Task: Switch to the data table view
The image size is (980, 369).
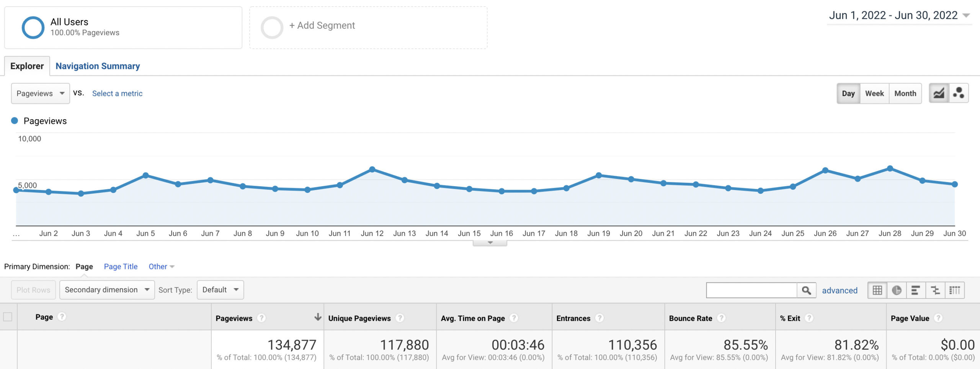Action: pyautogui.click(x=878, y=290)
